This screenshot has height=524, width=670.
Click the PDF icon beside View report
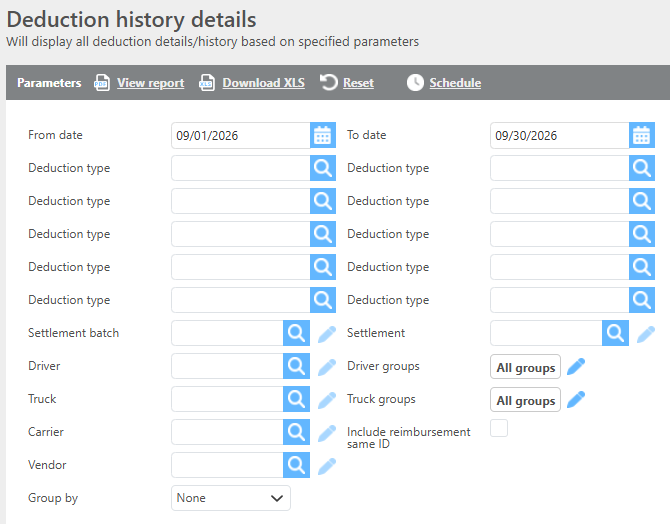[101, 83]
